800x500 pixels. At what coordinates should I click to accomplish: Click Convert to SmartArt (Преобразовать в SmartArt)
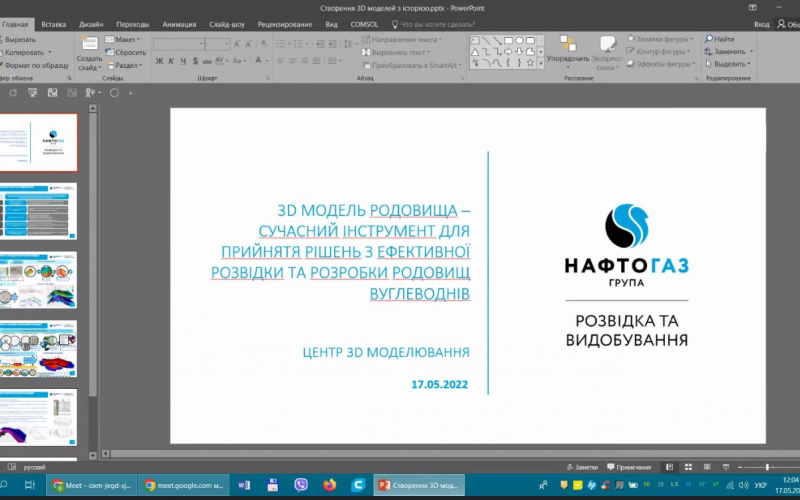[x=412, y=65]
